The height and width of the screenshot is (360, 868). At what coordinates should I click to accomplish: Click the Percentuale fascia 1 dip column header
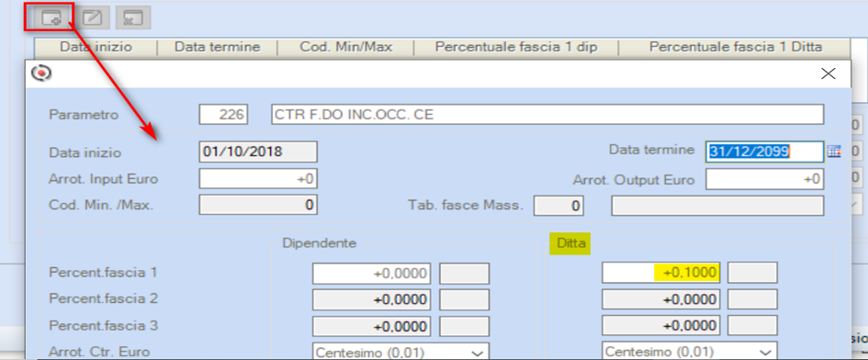point(516,47)
